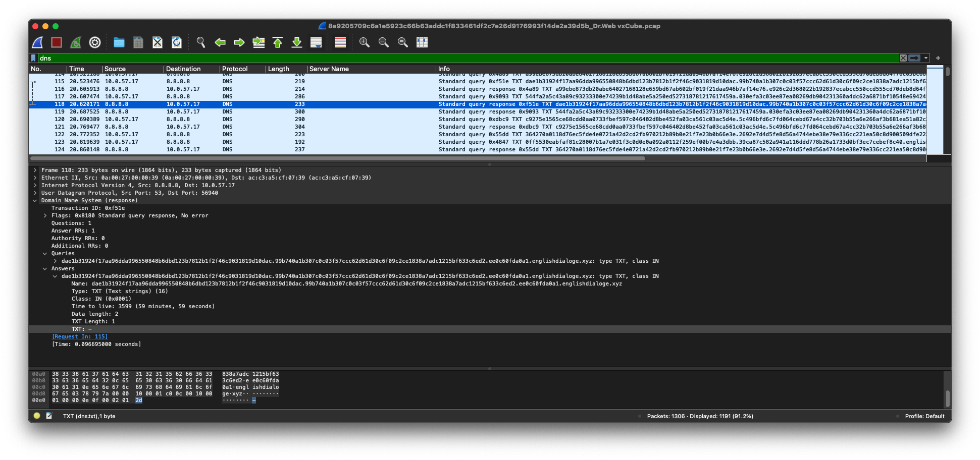
Task: Open the filter bookmarks menu
Action: coord(34,58)
